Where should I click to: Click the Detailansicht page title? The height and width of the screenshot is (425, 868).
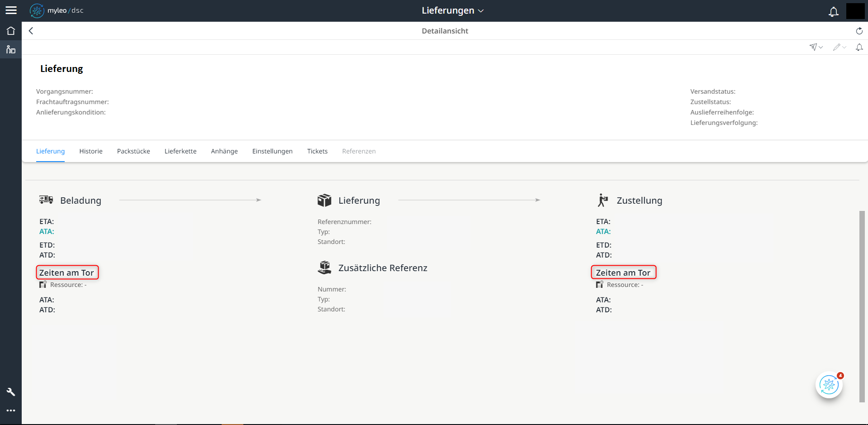[445, 31]
